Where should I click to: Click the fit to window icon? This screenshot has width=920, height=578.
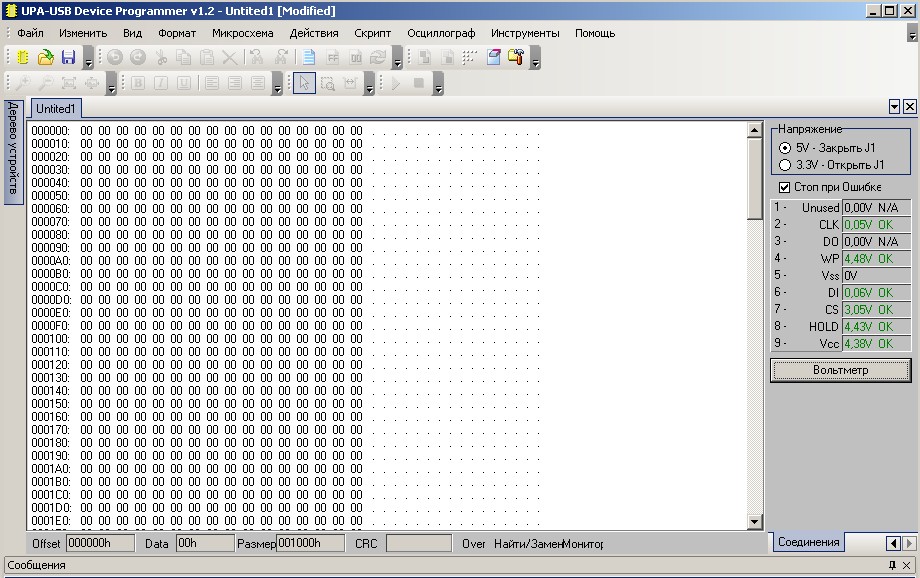click(69, 83)
